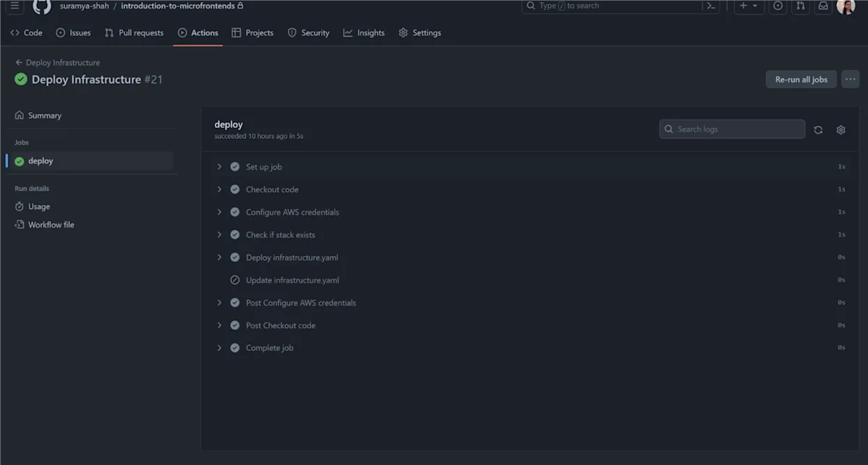Switch to the Pull requests tab
The image size is (868, 465).
[x=134, y=33]
